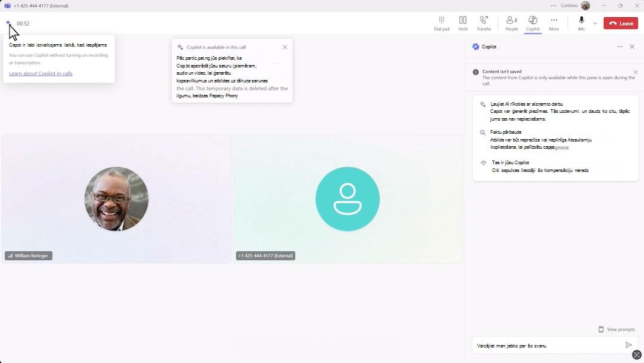Open the Dial pad
The width and height of the screenshot is (644, 363).
441,23
